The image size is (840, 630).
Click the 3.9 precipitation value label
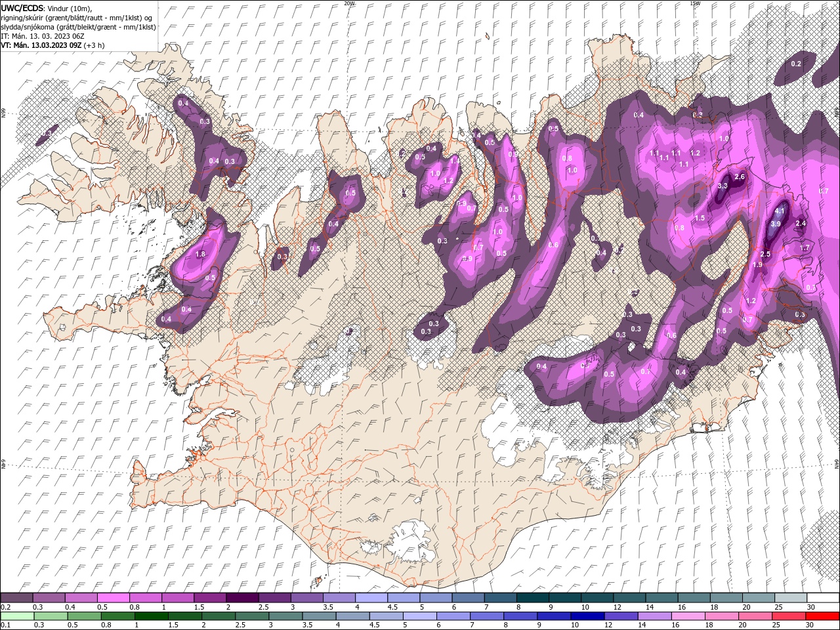coord(775,224)
